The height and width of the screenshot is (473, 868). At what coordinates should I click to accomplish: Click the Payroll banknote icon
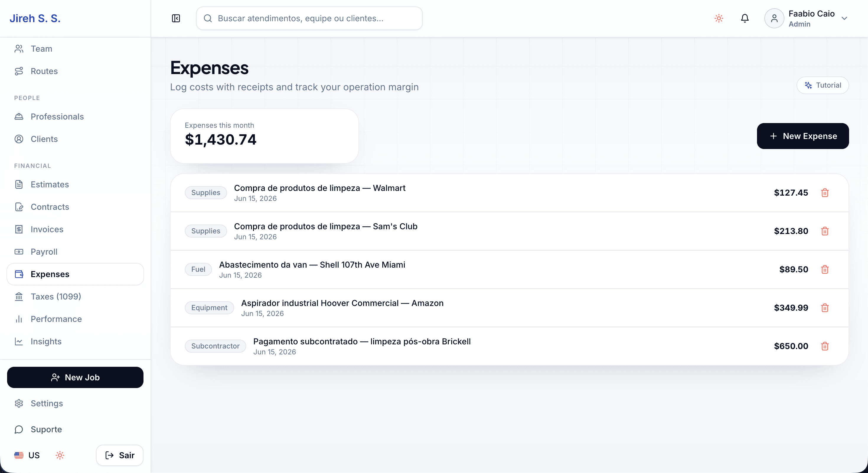pyautogui.click(x=19, y=252)
